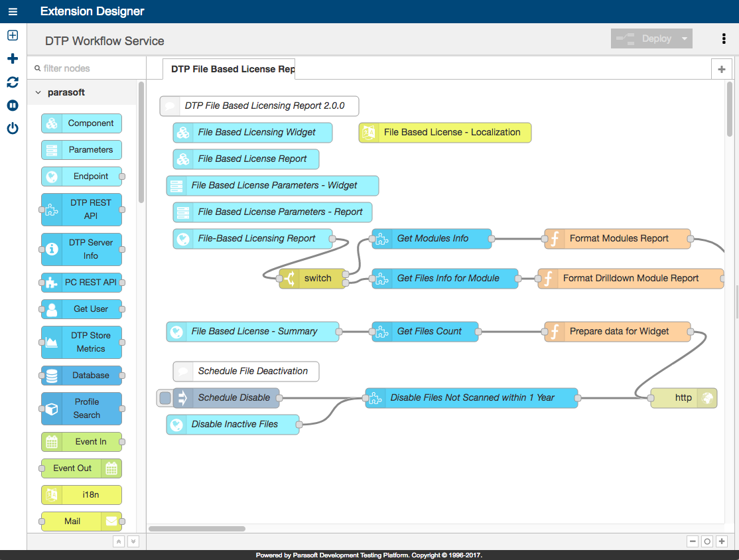
Task: Click the search magnifier in filter nodes
Action: (37, 68)
